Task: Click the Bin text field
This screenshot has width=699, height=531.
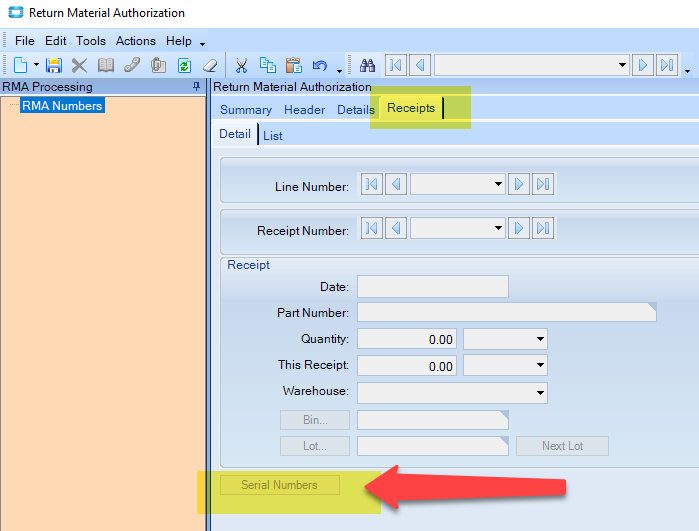Action: [432, 420]
